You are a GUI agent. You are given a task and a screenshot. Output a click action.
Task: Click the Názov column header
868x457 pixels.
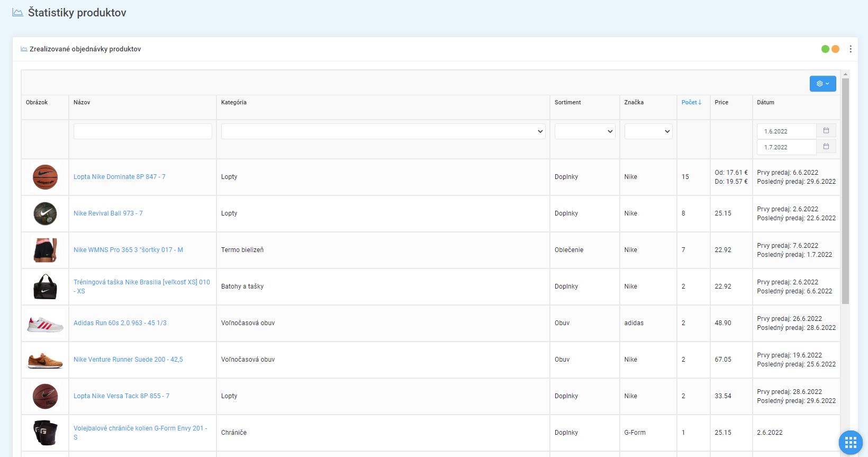pyautogui.click(x=82, y=102)
